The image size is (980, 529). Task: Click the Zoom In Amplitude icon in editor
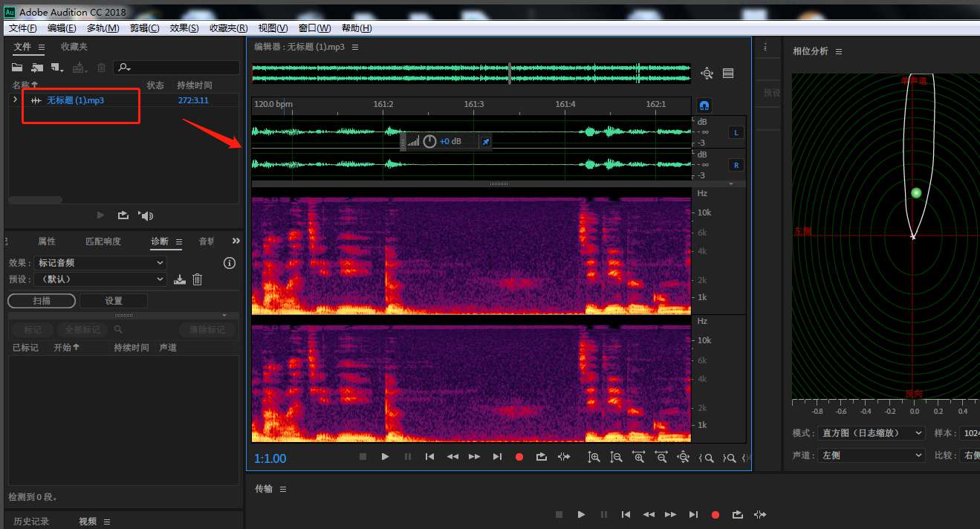594,457
